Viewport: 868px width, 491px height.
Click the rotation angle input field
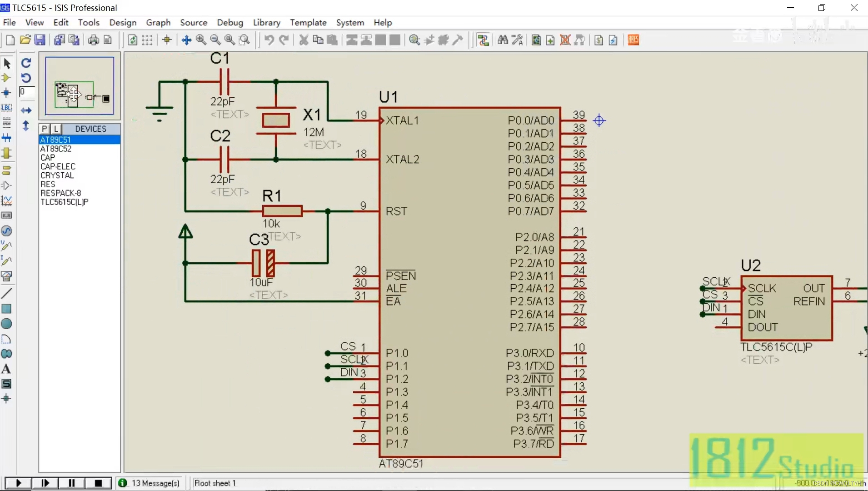[27, 92]
